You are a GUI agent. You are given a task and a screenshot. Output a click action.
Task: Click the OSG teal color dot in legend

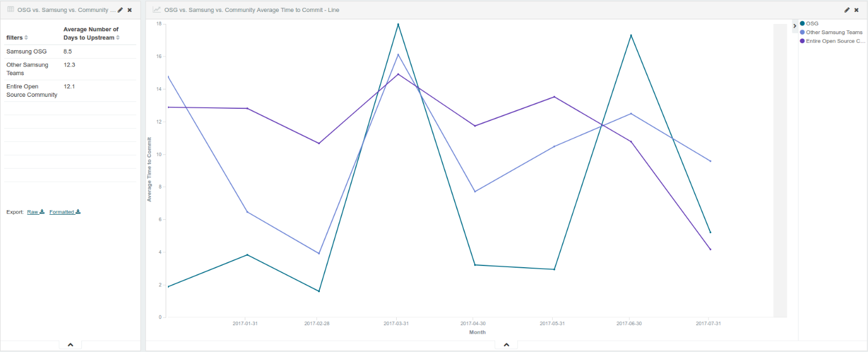[803, 23]
